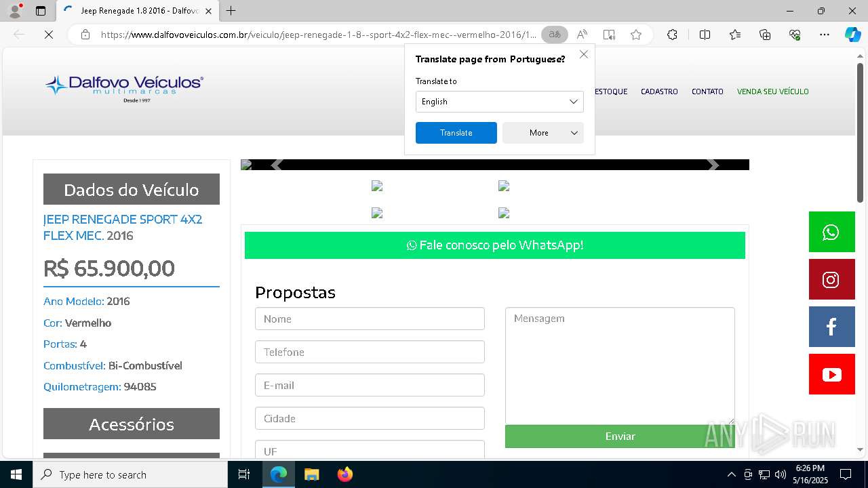The image size is (868, 488).
Task: View site information lock icon
Action: click(85, 35)
